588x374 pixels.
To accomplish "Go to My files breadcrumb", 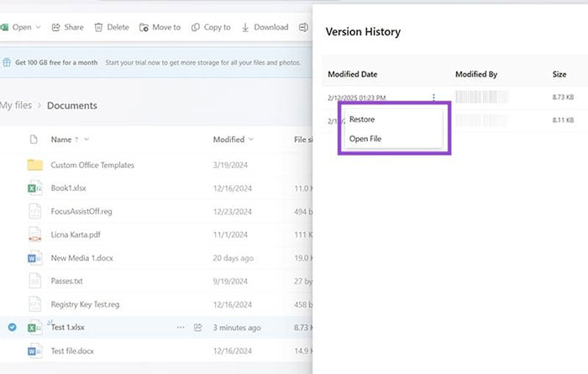I will (x=16, y=105).
